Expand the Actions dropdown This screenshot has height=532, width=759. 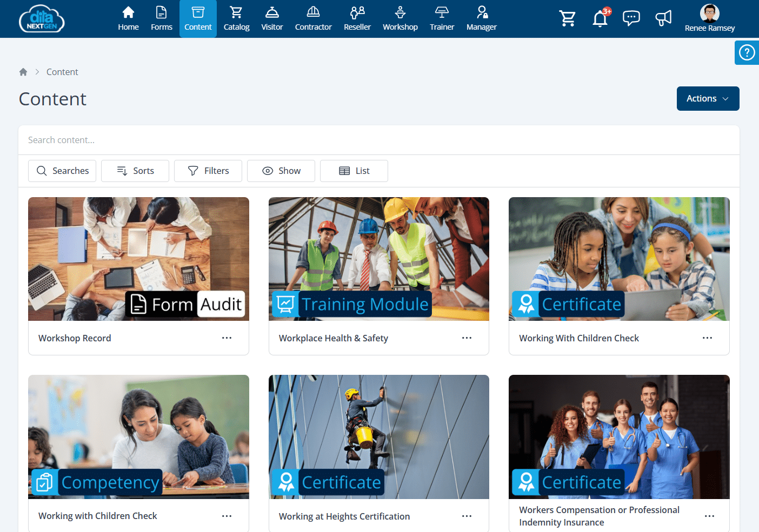tap(708, 98)
